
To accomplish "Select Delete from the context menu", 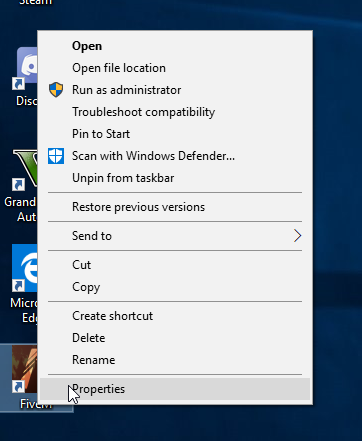I will click(175, 338).
